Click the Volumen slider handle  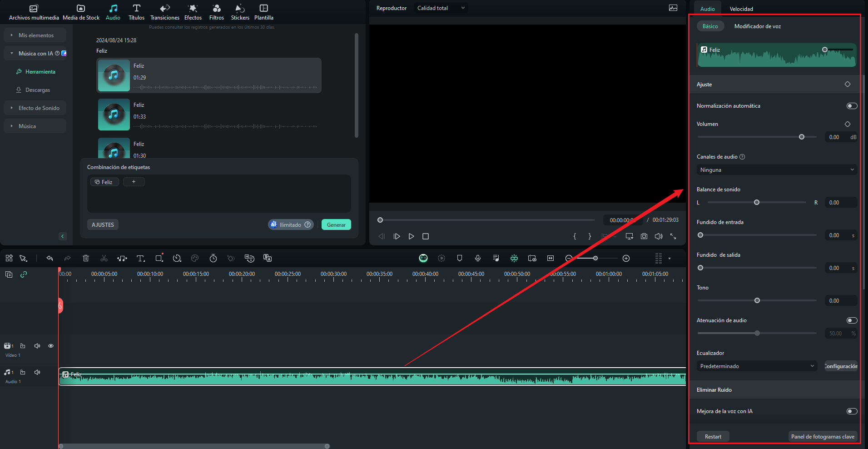[802, 137]
